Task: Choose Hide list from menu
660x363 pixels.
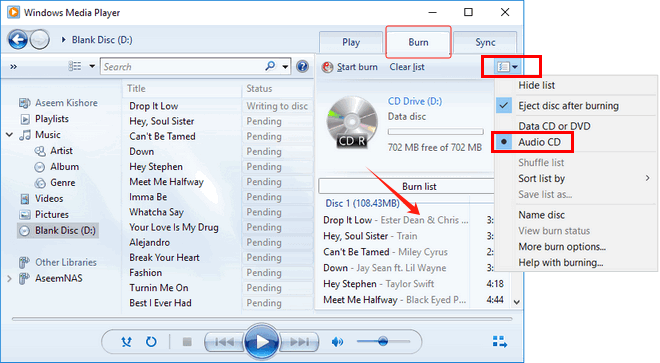Action: tap(536, 85)
